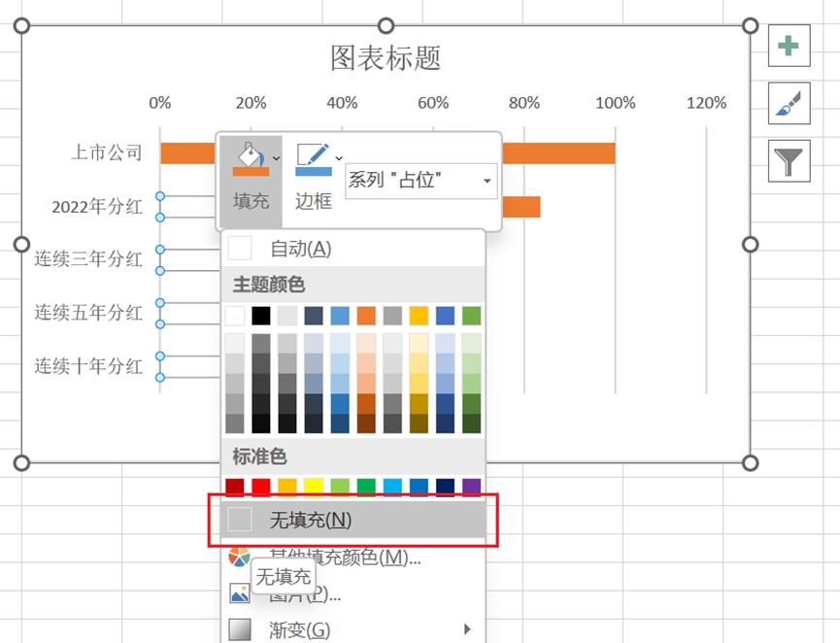Select white theme color swatch
Image resolution: width=840 pixels, height=643 pixels.
tap(235, 316)
